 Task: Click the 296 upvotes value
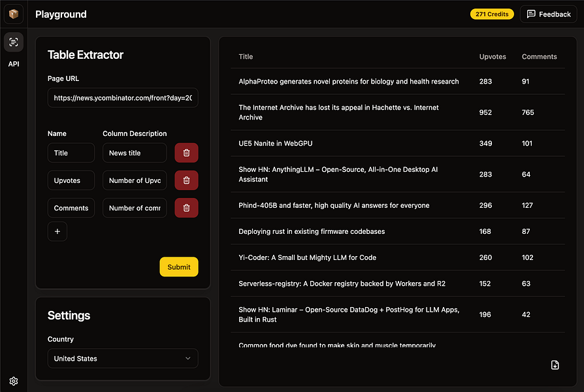[485, 205]
